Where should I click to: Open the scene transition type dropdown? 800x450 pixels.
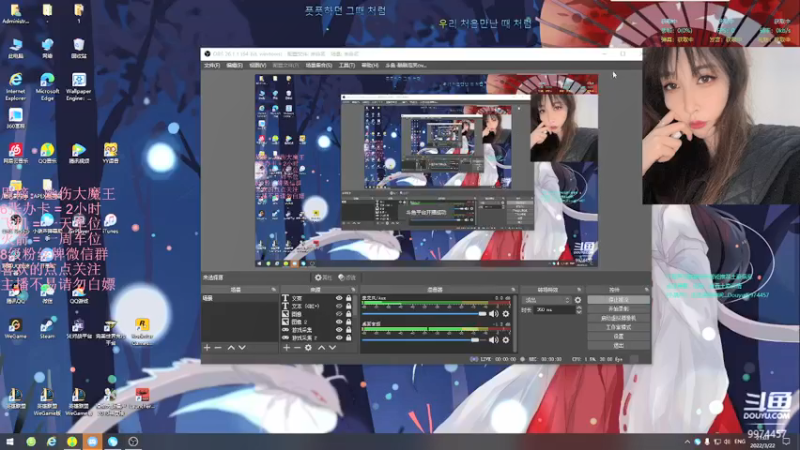coord(546,300)
